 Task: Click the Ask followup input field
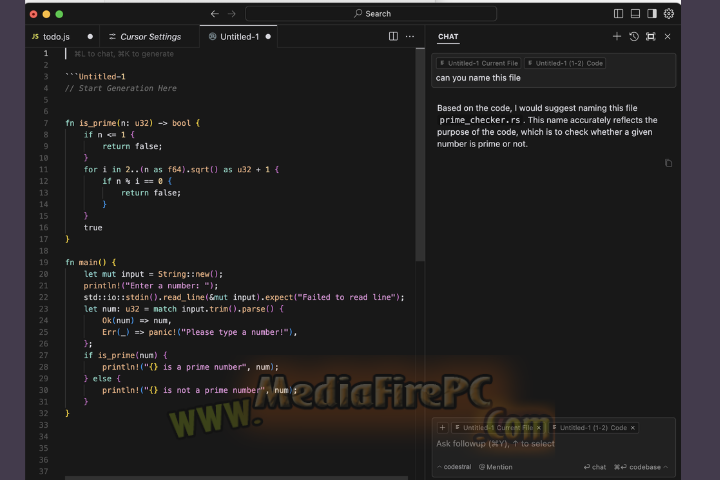[553, 444]
